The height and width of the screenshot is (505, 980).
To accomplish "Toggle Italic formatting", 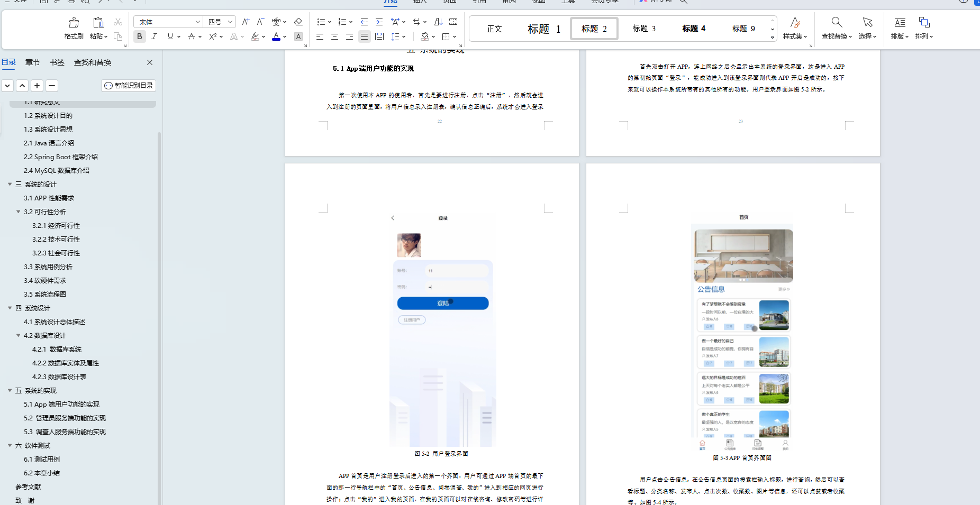I will [154, 36].
